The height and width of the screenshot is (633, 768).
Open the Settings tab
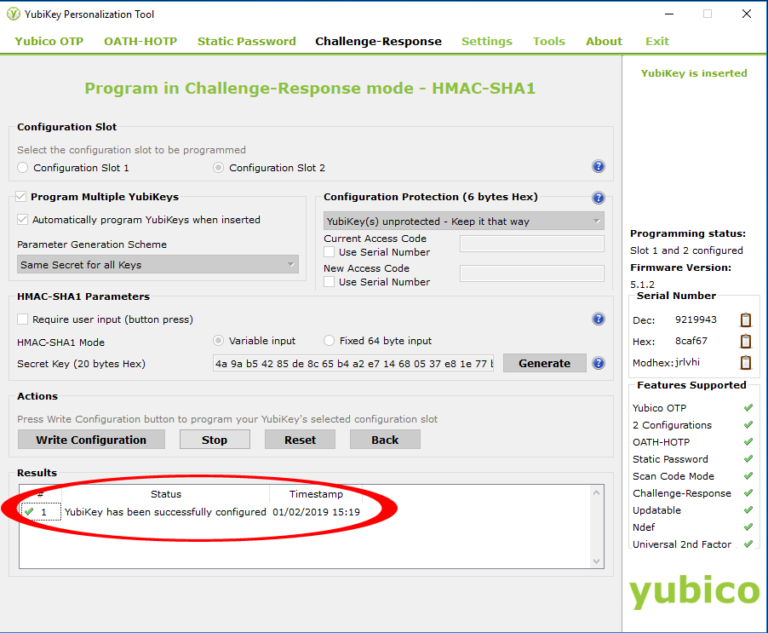[x=487, y=41]
